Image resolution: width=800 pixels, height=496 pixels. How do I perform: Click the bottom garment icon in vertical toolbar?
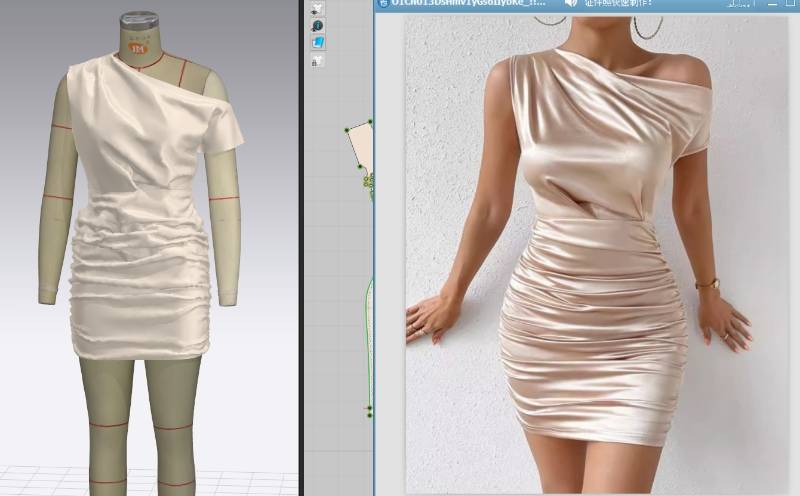click(317, 61)
